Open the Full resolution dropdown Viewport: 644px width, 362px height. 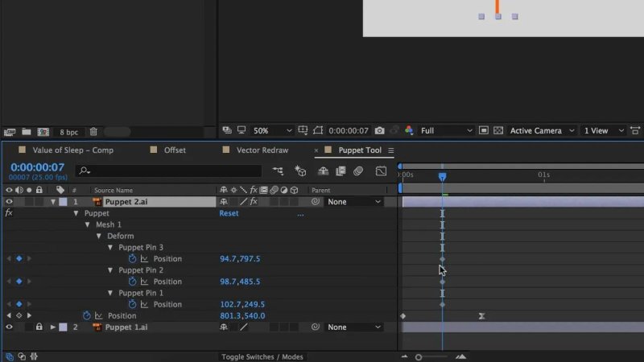[x=446, y=130]
